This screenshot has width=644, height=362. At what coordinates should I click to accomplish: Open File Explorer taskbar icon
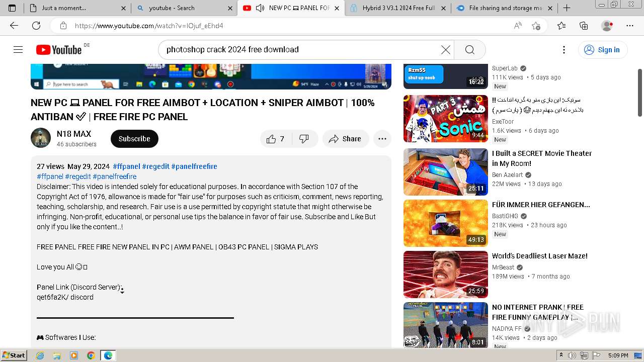(x=57, y=355)
